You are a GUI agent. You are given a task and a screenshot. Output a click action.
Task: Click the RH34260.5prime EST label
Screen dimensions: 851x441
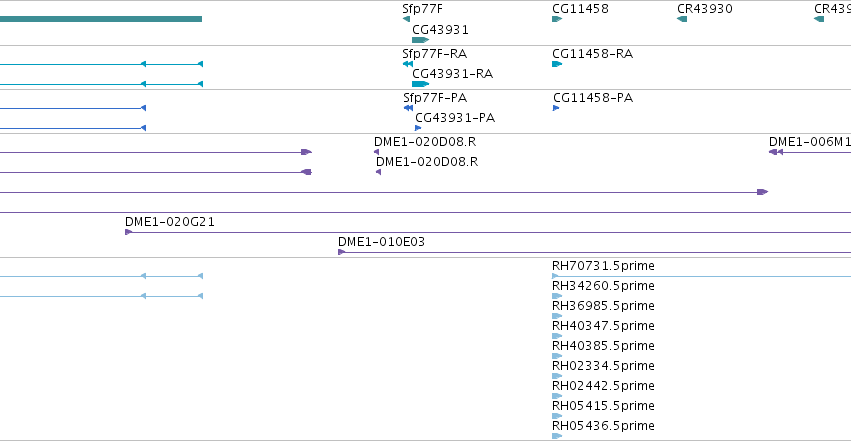click(x=603, y=286)
